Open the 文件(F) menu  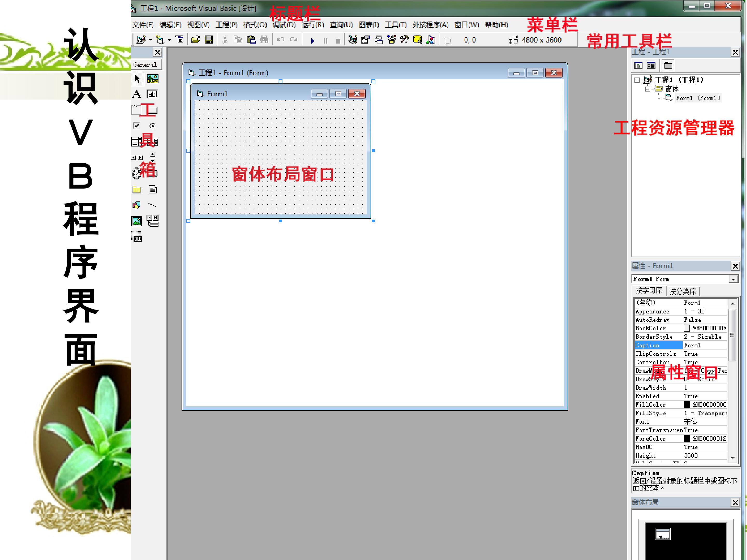(143, 25)
